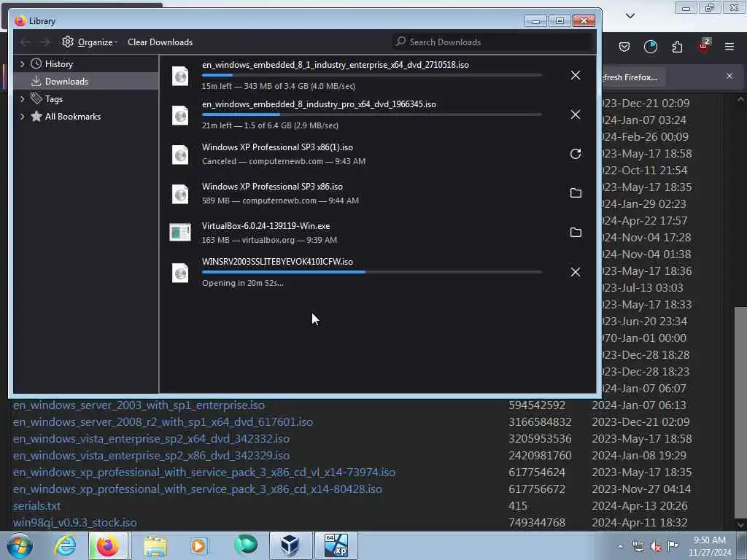Screen dimensions: 747x560
Task: Open the Extensions puzzle icon
Action: [x=677, y=47]
